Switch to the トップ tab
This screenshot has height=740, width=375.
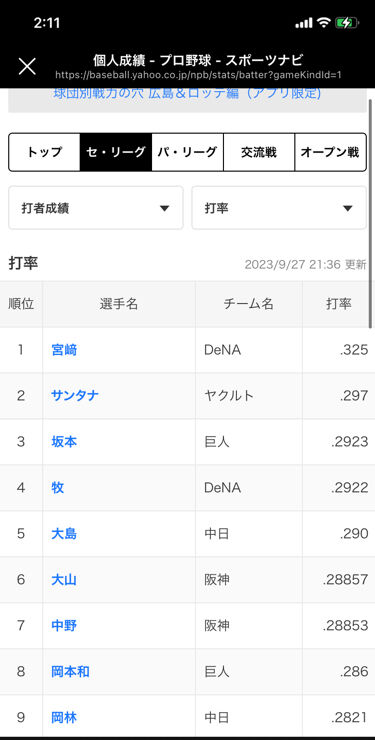pos(44,152)
